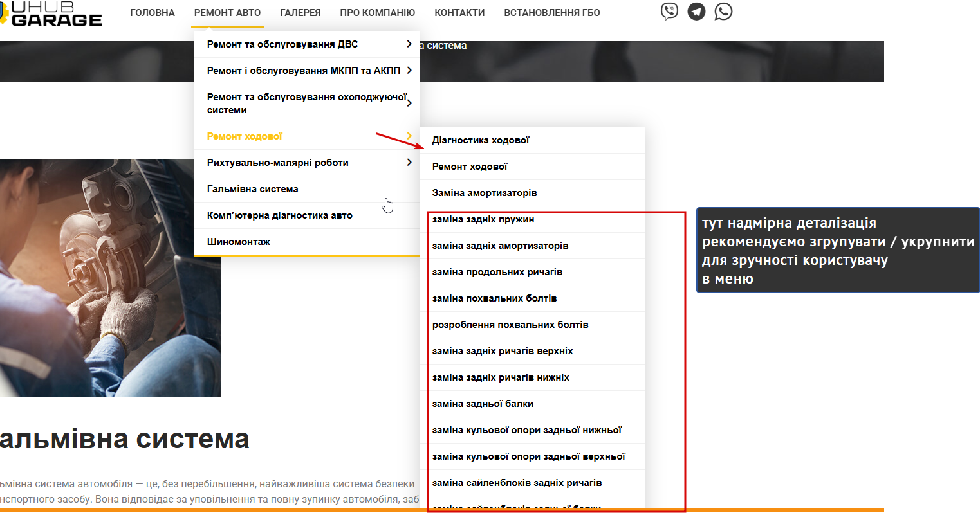The height and width of the screenshot is (513, 980).
Task: Go to ГОЛОВНА menu item
Action: point(153,13)
